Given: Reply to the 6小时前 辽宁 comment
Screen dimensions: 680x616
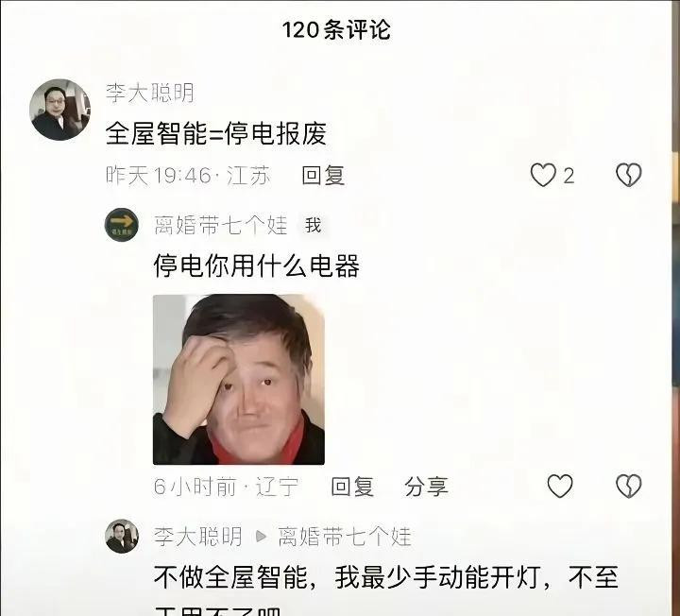Looking at the screenshot, I should click(352, 487).
